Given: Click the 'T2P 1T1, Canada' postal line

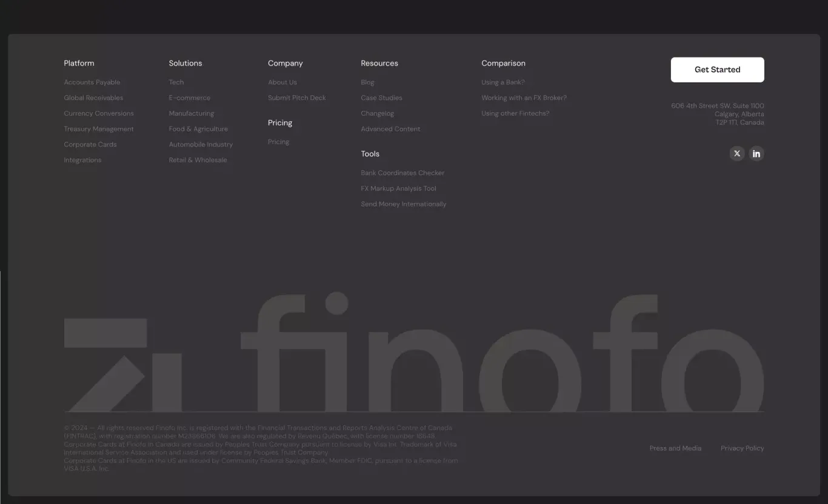Looking at the screenshot, I should (740, 122).
